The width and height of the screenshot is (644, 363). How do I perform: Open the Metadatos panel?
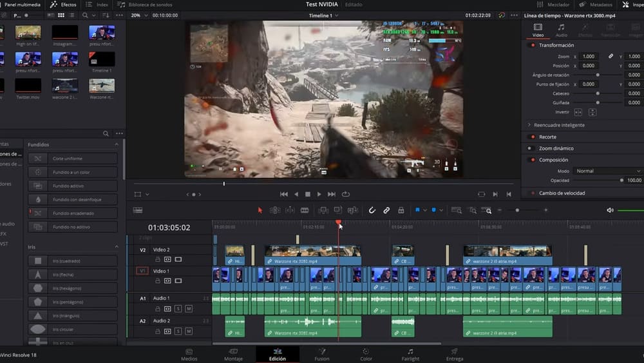coord(596,5)
